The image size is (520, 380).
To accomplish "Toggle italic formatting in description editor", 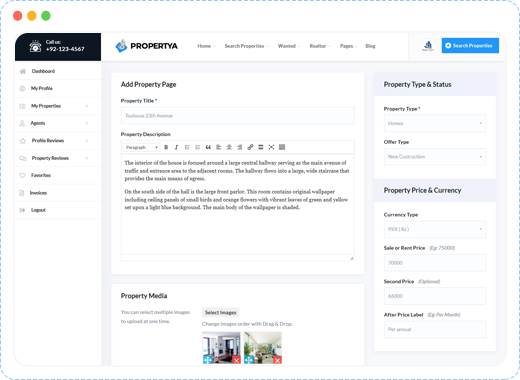I will tap(176, 147).
